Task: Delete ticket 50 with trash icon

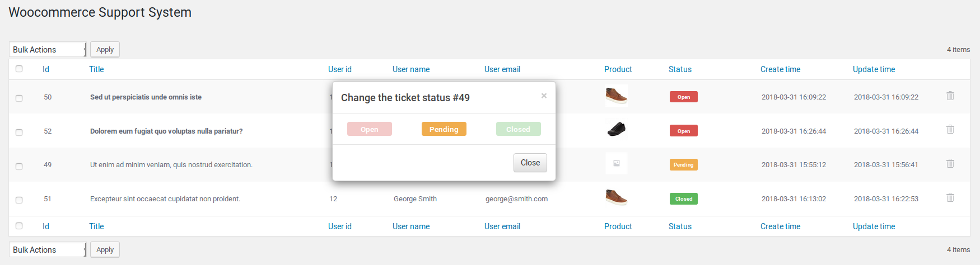Action: point(950,96)
